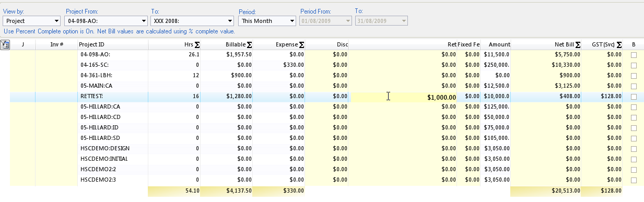
Task: Click the $330.00 expense cell for 04-165-SC:
Action: click(x=279, y=65)
